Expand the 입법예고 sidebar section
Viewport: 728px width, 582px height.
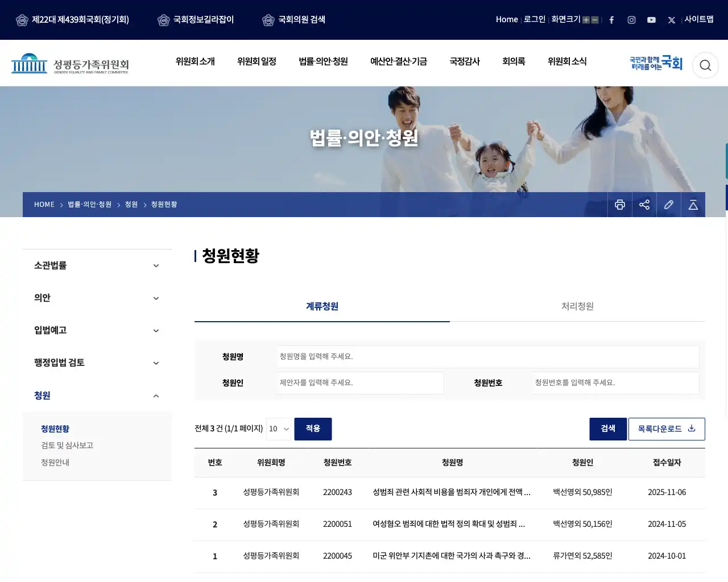tap(97, 330)
